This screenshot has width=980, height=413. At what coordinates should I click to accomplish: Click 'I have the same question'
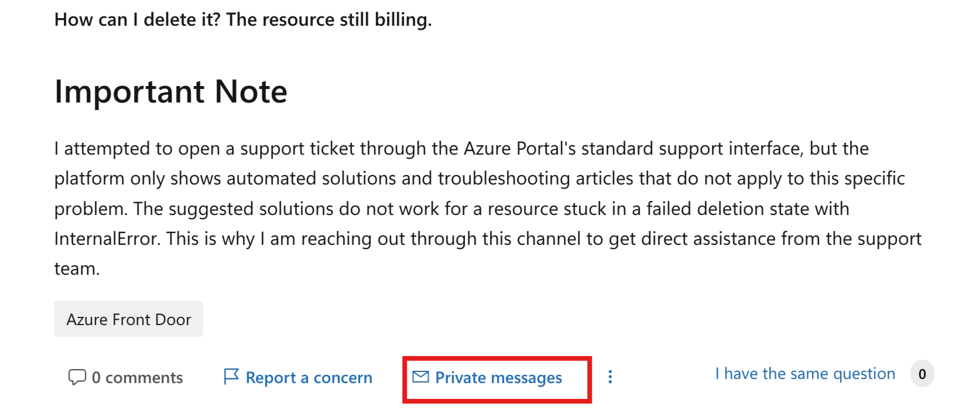(805, 374)
